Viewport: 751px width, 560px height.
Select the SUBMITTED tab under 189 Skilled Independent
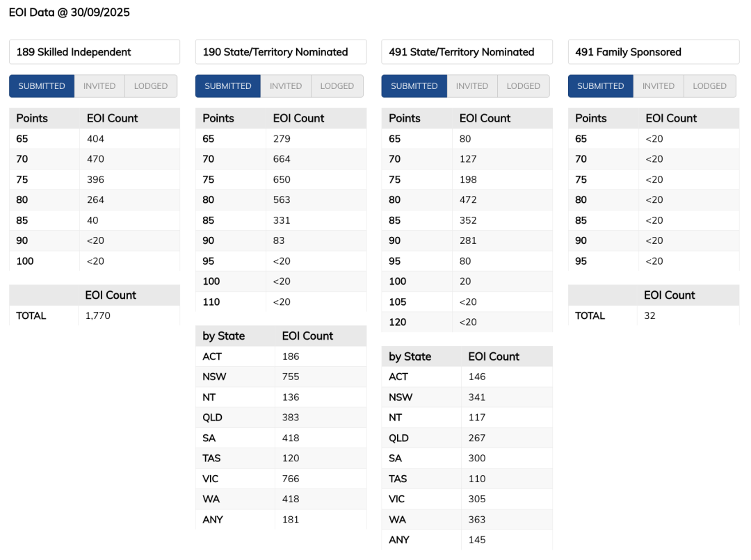coord(42,86)
